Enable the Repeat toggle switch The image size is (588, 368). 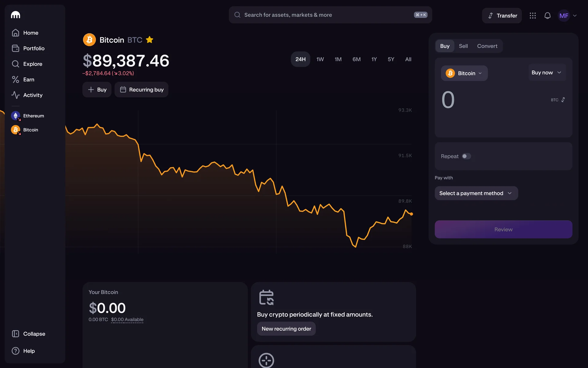coord(466,156)
